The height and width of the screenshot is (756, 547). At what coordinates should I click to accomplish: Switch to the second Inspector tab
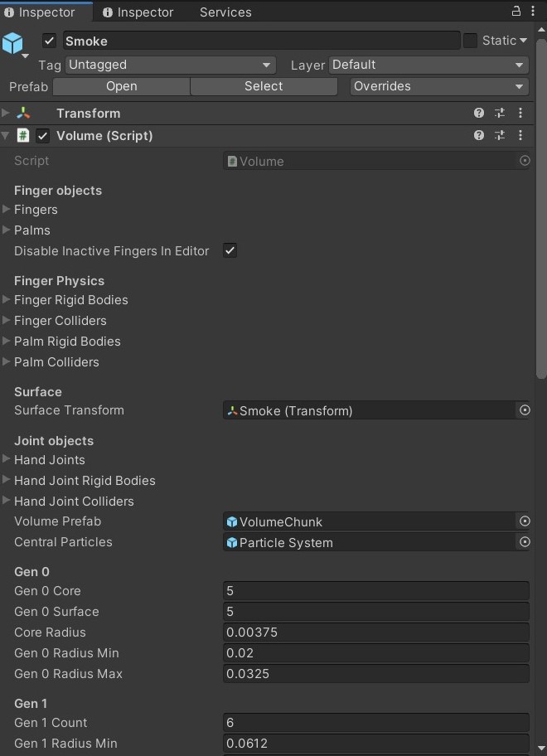138,12
